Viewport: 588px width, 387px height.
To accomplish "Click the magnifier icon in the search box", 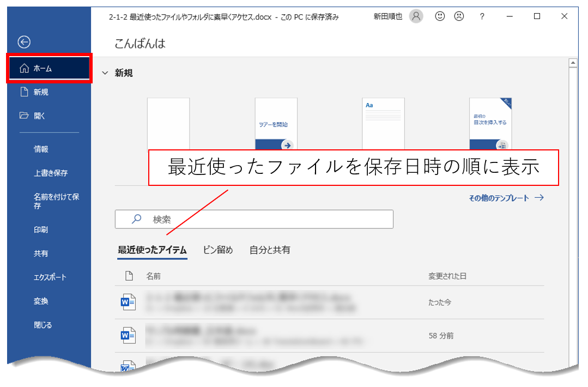I will (x=137, y=219).
